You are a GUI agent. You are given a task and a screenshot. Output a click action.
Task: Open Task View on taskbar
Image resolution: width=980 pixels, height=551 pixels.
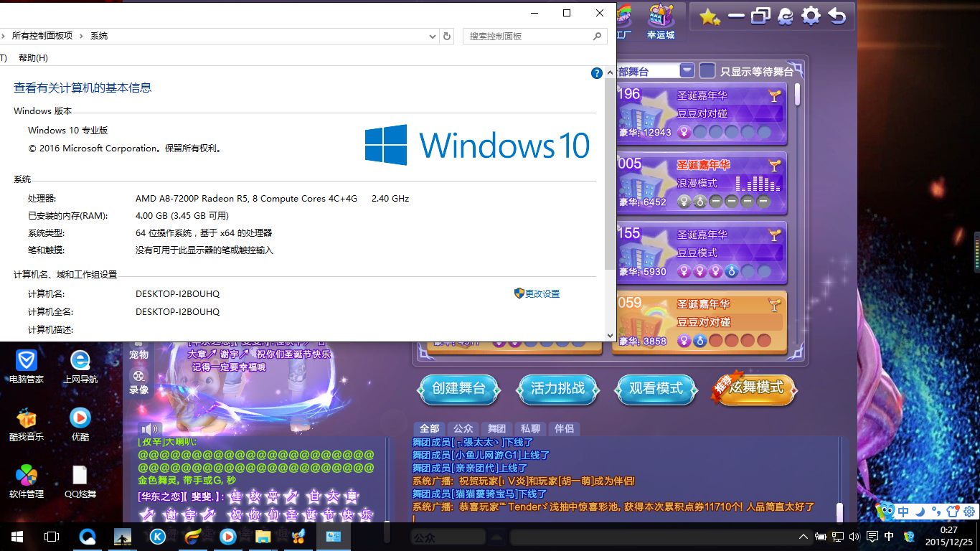point(52,537)
